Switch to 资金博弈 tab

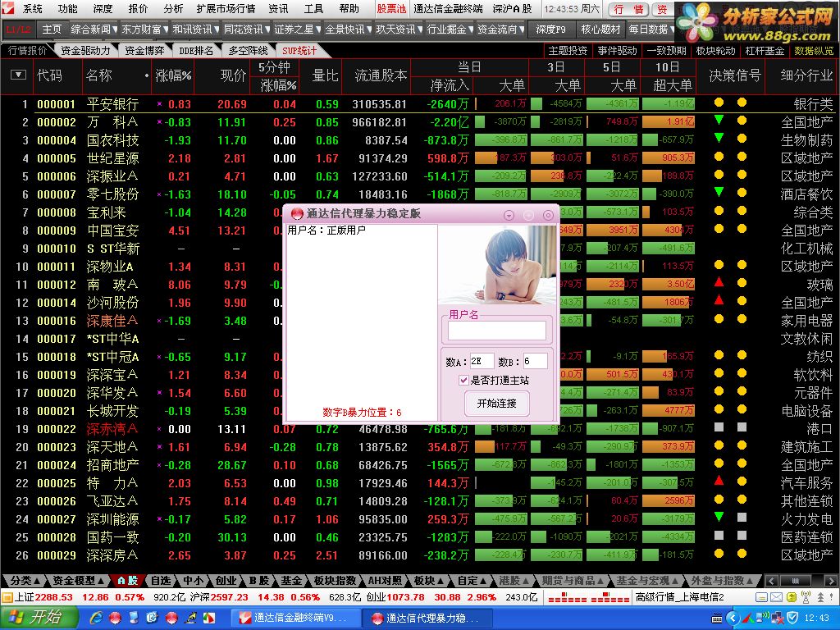coord(144,50)
